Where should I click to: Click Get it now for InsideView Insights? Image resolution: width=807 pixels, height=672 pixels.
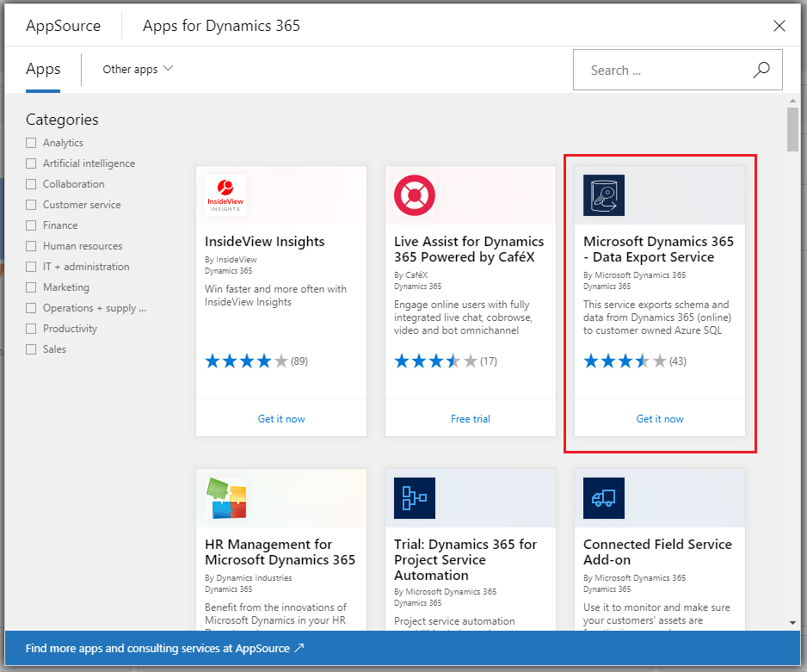pos(281,419)
